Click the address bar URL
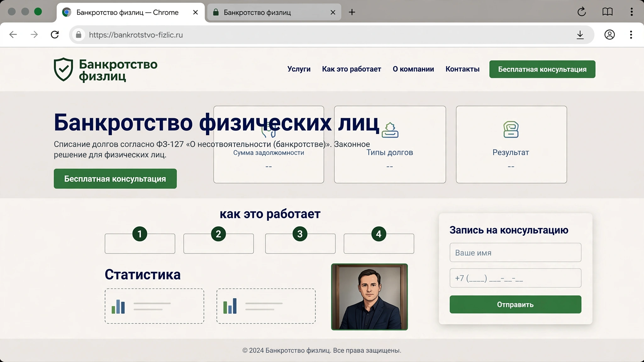 click(136, 35)
